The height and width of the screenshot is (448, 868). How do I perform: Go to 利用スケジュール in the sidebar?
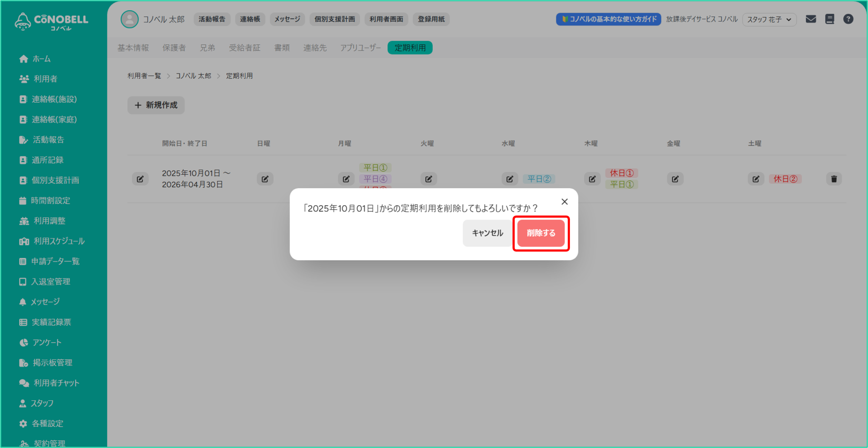59,241
